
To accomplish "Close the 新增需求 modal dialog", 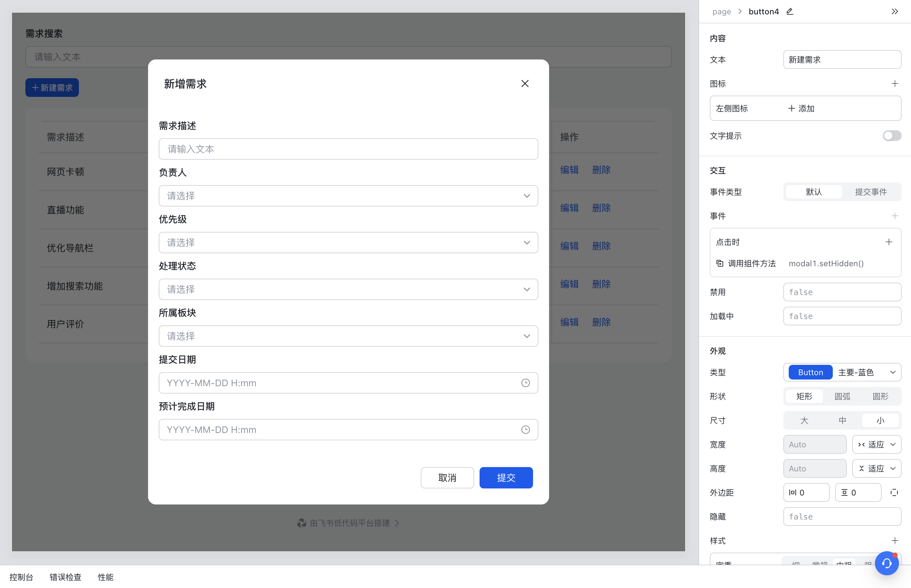I will [525, 84].
